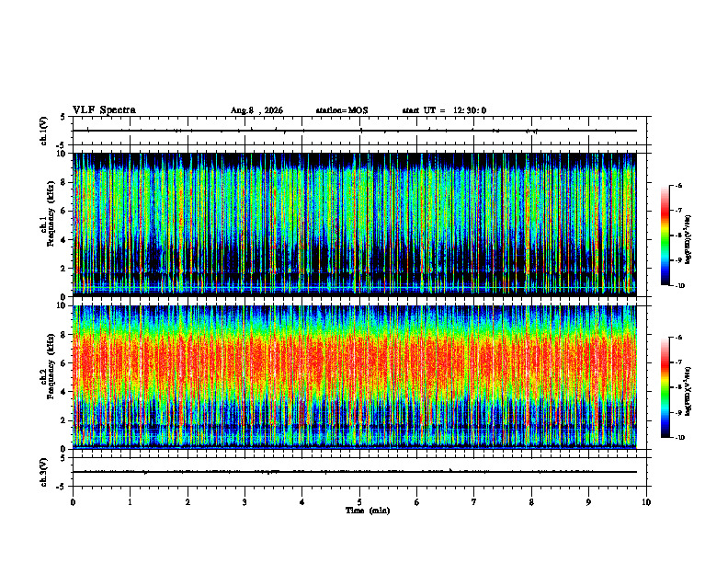Click inside the ch.1 spectrogram panel
Viewport: 728px width, 563px height.
click(x=354, y=224)
